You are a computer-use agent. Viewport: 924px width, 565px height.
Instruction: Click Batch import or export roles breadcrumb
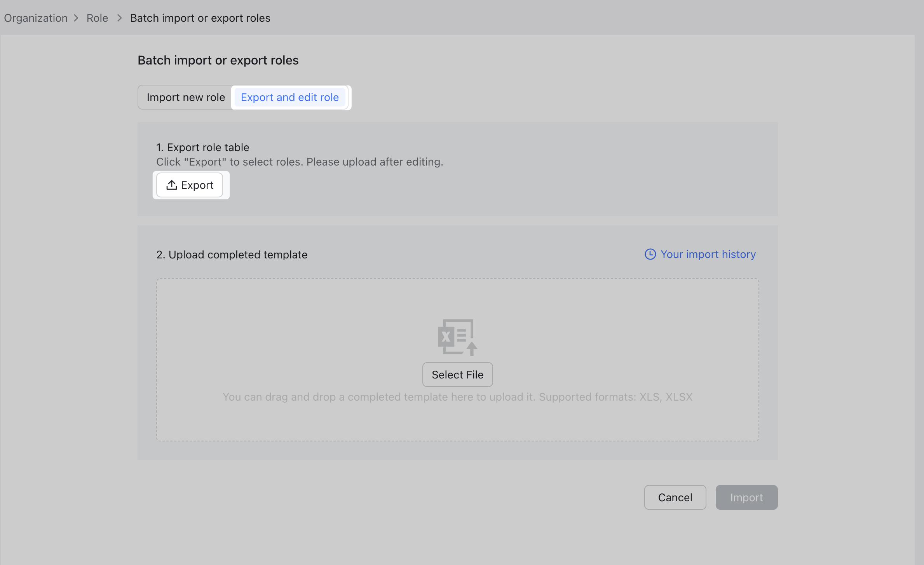[200, 18]
